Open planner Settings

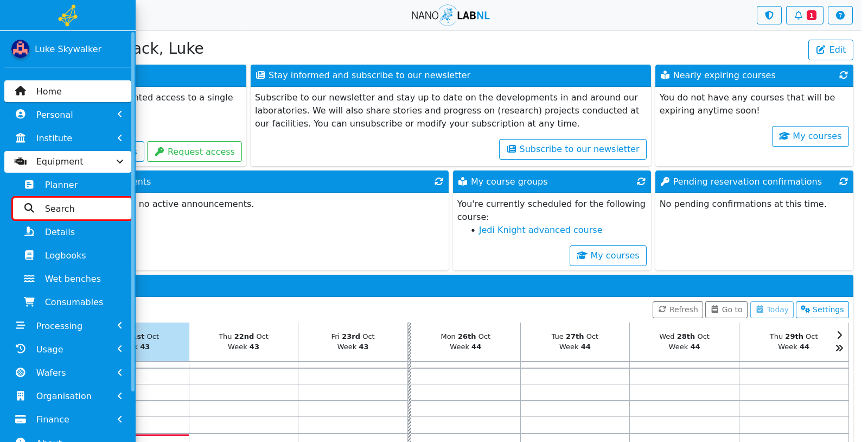822,310
